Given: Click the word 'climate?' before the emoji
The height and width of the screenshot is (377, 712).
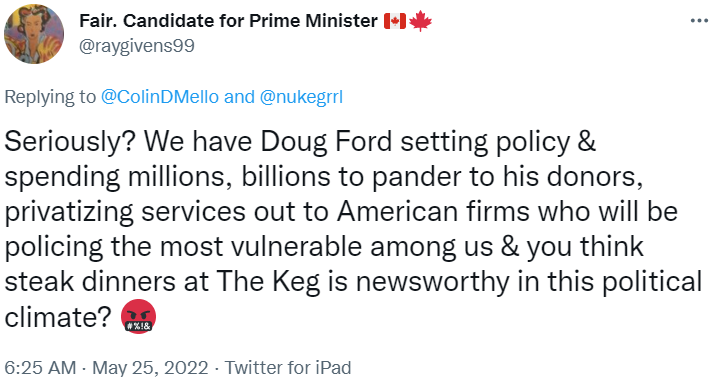Looking at the screenshot, I should [58, 317].
